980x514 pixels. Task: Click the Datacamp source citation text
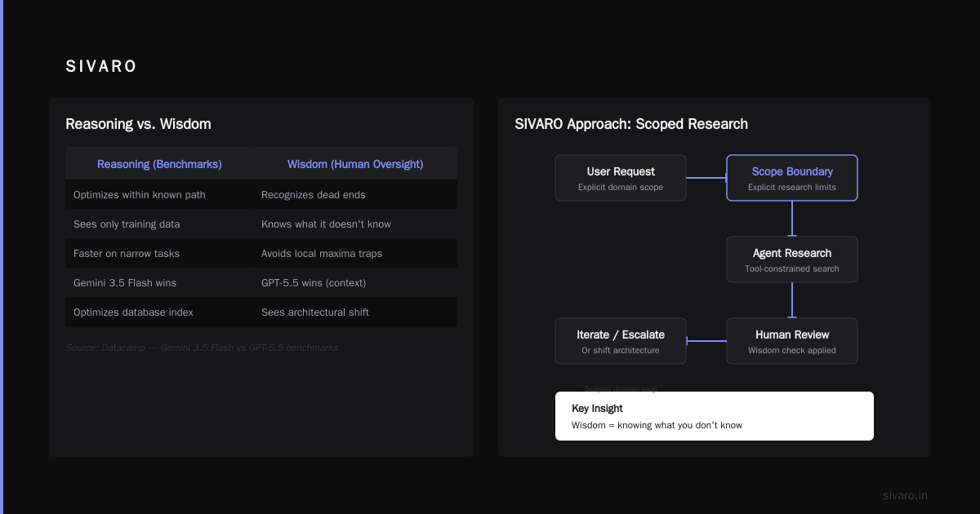[x=202, y=348]
